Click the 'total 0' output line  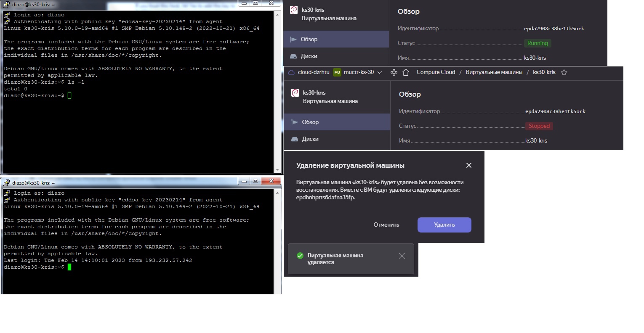click(16, 89)
